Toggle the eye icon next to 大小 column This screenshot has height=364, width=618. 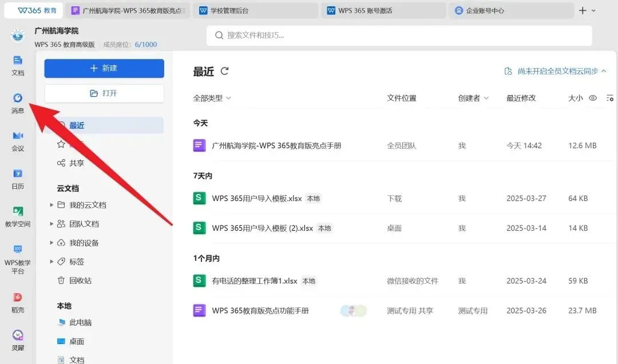point(593,98)
